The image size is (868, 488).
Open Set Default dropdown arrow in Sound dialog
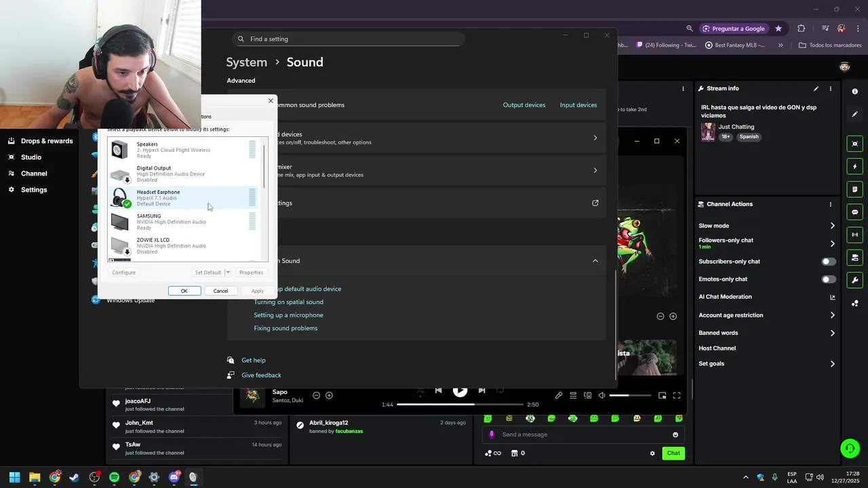(228, 272)
